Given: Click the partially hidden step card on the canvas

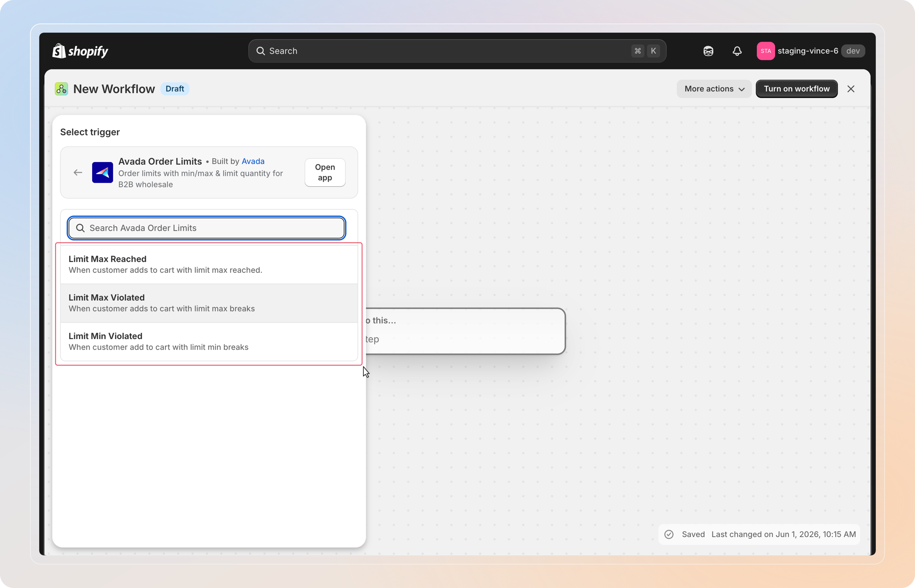Looking at the screenshot, I should pyautogui.click(x=465, y=331).
